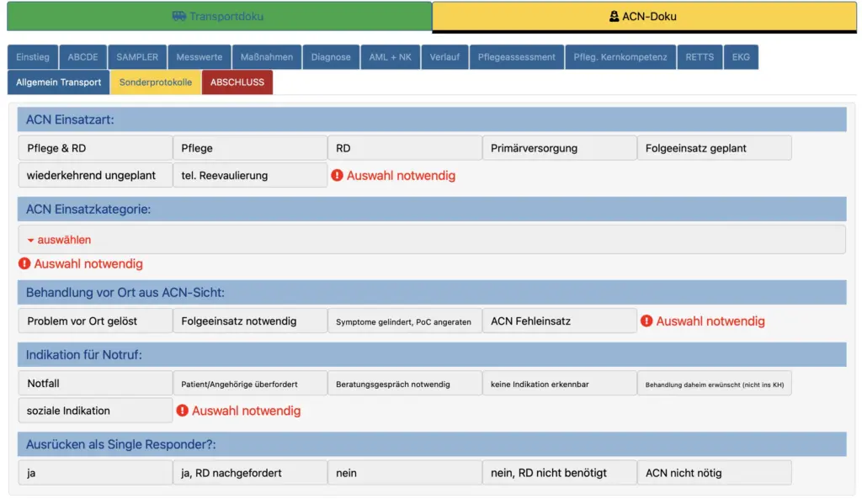Select 'soziale Indikation' option
This screenshot has height=504, width=862.
tap(95, 411)
